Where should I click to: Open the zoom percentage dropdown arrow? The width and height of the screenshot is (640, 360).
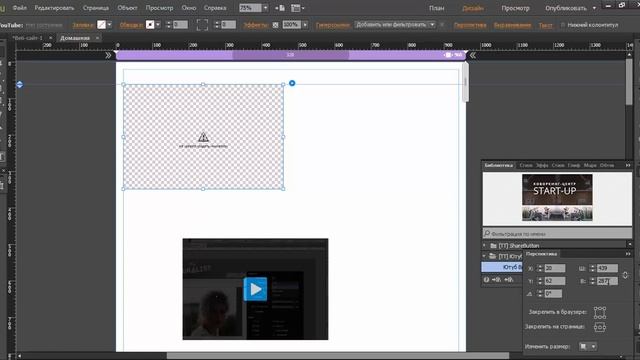(265, 8)
